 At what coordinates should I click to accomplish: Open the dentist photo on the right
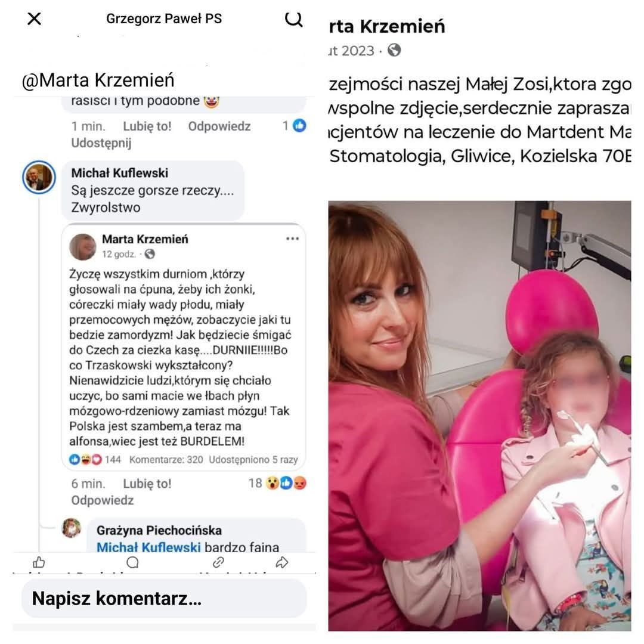pos(479,416)
